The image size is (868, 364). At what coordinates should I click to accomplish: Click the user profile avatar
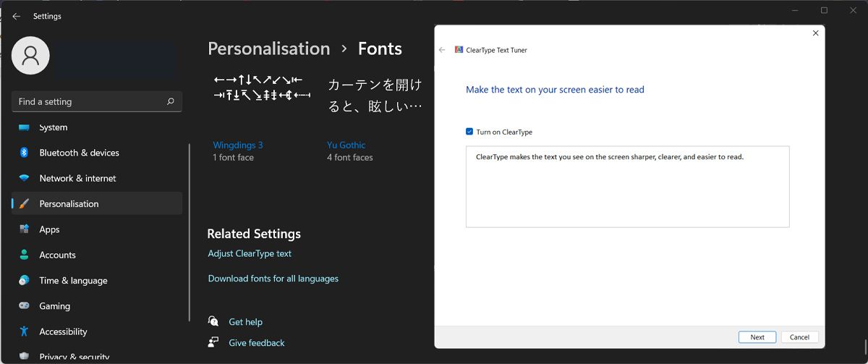tap(30, 56)
